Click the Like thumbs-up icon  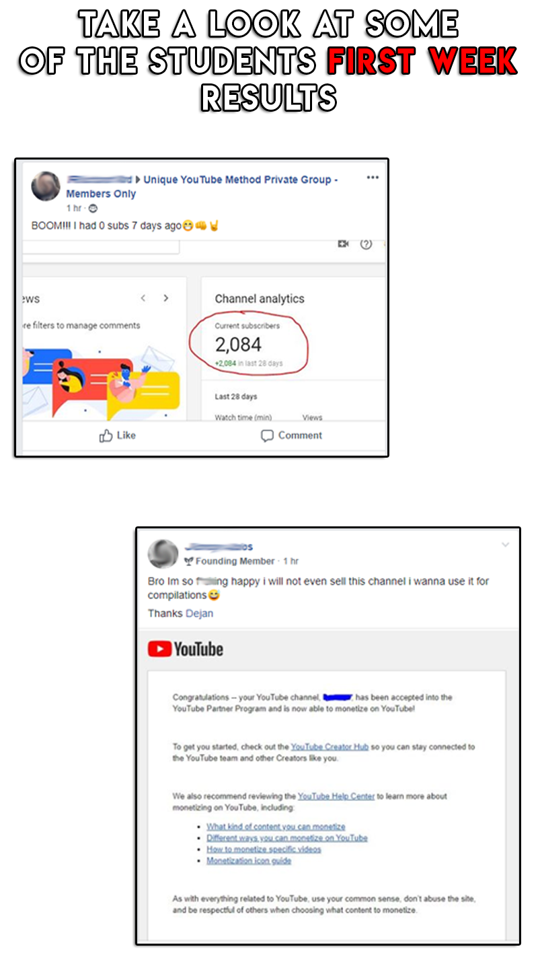pyautogui.click(x=106, y=436)
